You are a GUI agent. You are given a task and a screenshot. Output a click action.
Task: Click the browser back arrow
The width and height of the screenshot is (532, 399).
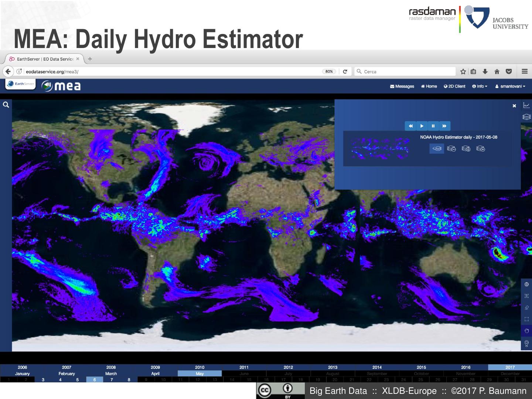point(8,71)
